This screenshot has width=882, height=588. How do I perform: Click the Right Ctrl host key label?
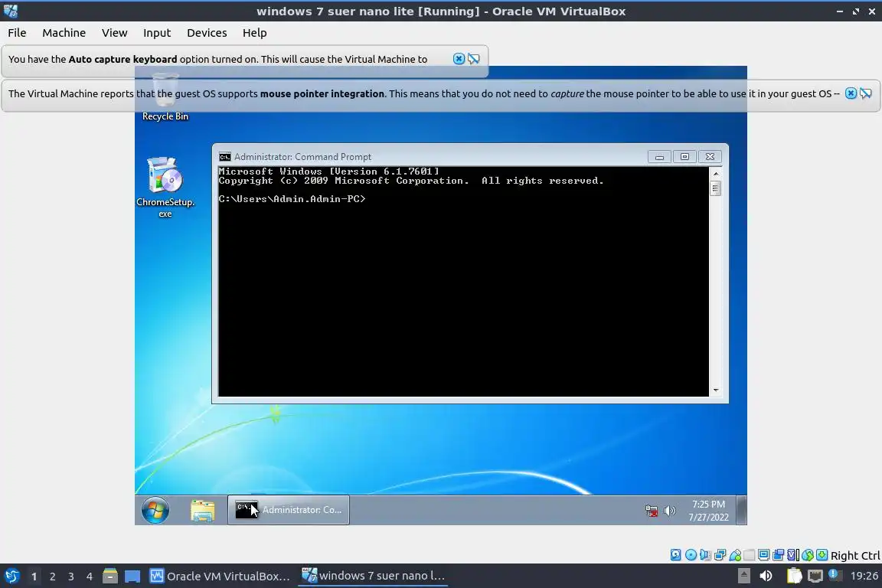855,555
